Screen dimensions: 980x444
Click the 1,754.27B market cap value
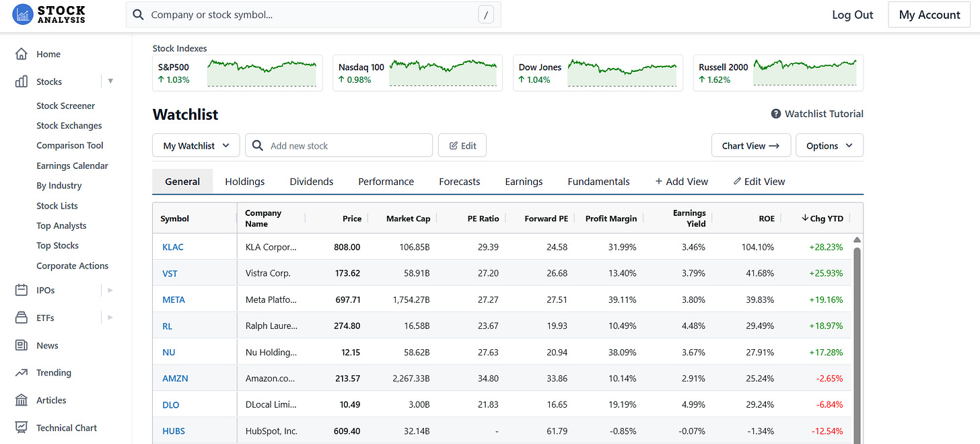[x=411, y=299]
